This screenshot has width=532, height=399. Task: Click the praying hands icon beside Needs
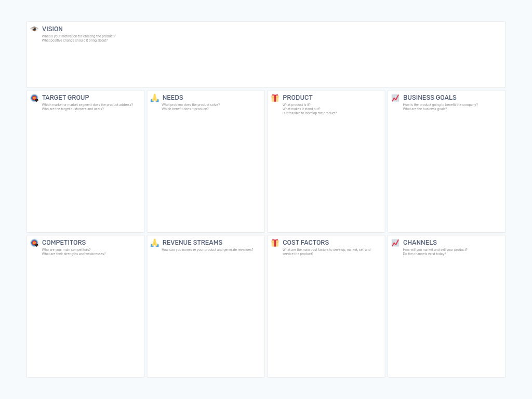click(155, 98)
